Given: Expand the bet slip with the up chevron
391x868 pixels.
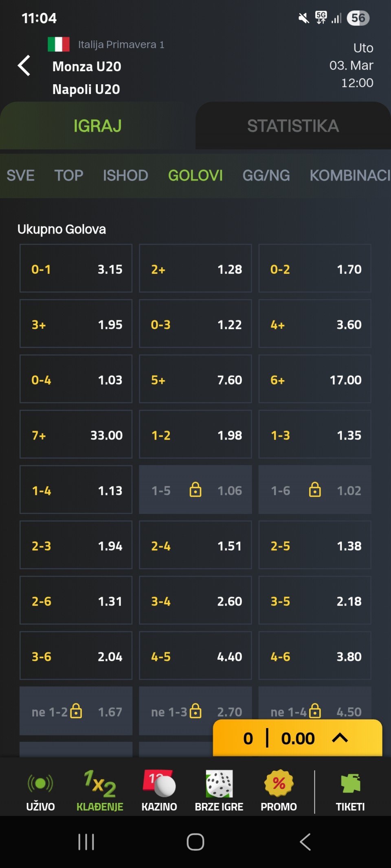Looking at the screenshot, I should click(340, 738).
